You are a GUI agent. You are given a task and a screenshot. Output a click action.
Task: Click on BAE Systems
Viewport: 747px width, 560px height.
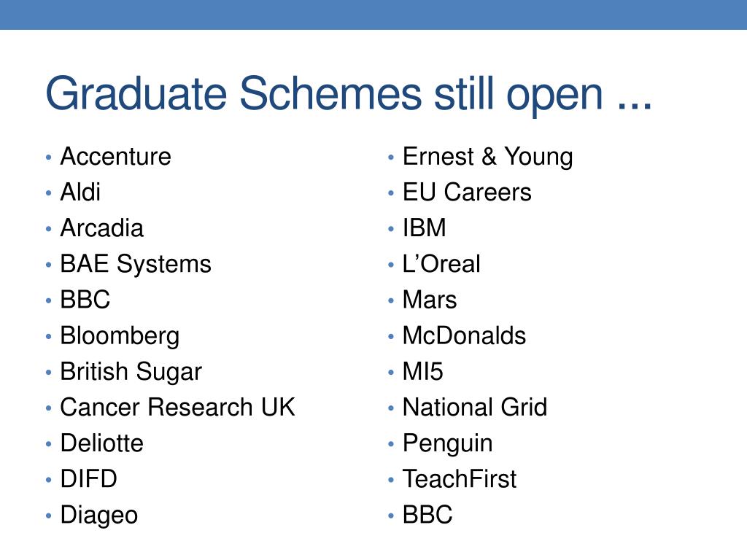pos(136,264)
